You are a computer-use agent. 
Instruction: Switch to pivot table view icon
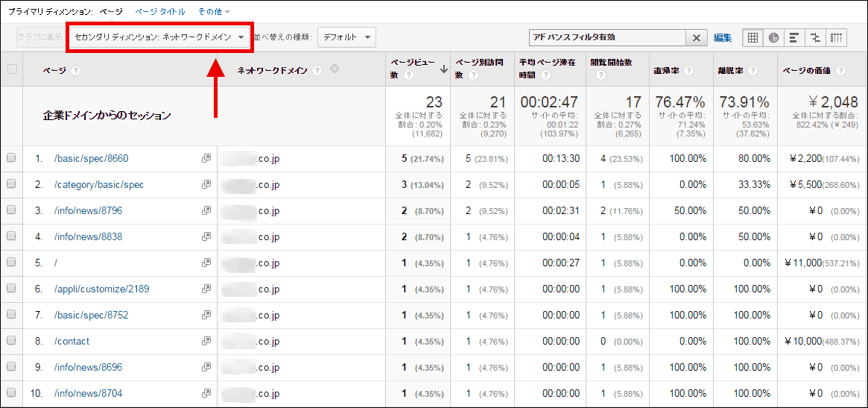(836, 37)
